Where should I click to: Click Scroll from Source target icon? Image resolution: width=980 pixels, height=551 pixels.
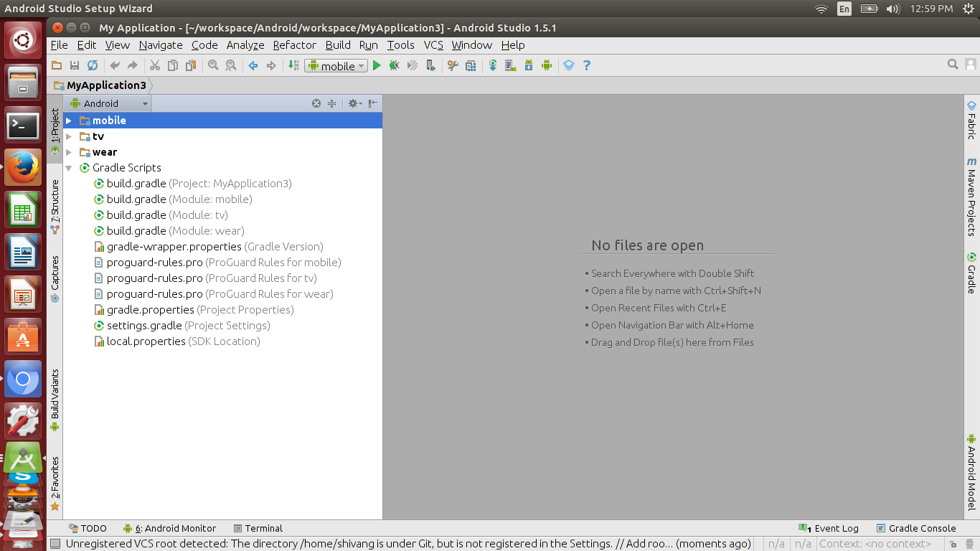tap(316, 103)
